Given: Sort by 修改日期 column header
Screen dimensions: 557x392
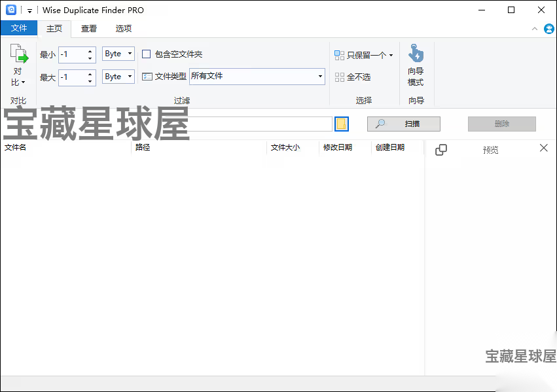Looking at the screenshot, I should click(346, 147).
